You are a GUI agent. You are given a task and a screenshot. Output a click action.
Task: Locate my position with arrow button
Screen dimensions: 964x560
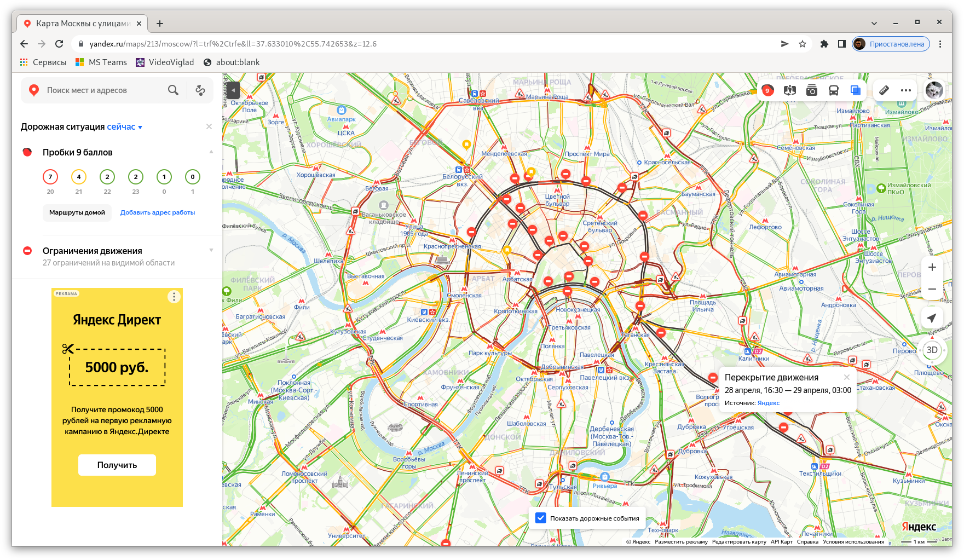pos(932,318)
